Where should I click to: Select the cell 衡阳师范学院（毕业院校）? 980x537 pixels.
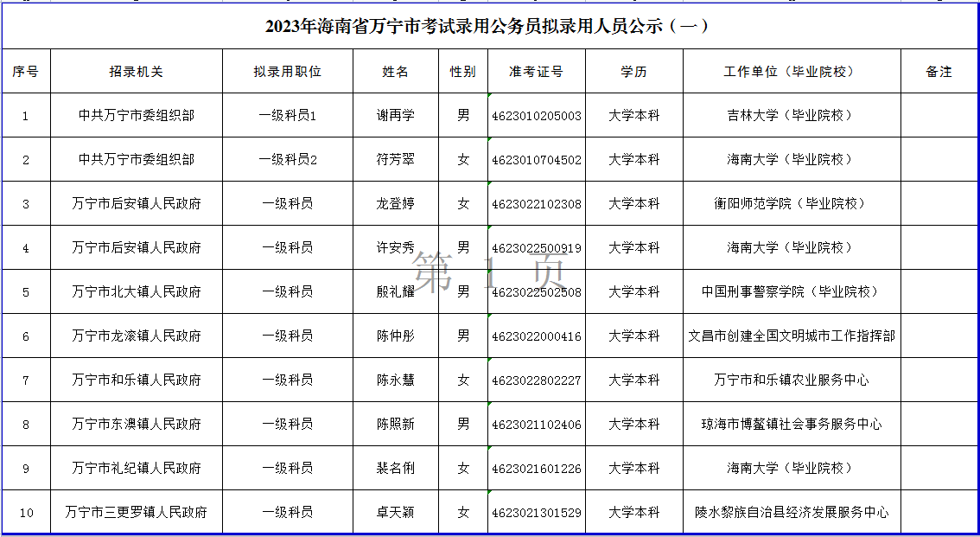pos(792,204)
